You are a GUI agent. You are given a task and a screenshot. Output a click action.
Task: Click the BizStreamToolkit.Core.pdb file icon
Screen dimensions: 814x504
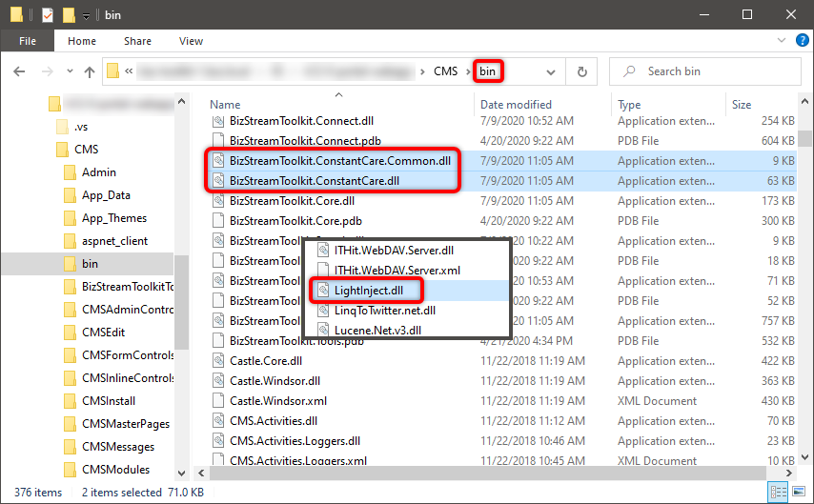click(218, 221)
